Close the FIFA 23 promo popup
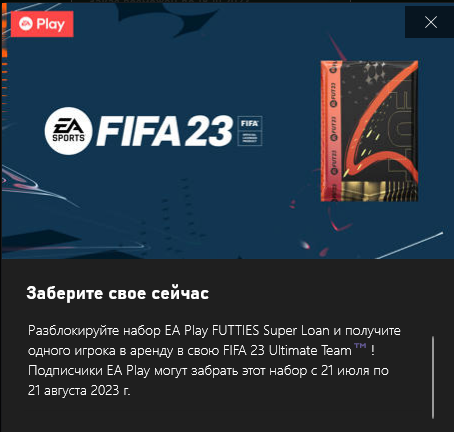 431,22
